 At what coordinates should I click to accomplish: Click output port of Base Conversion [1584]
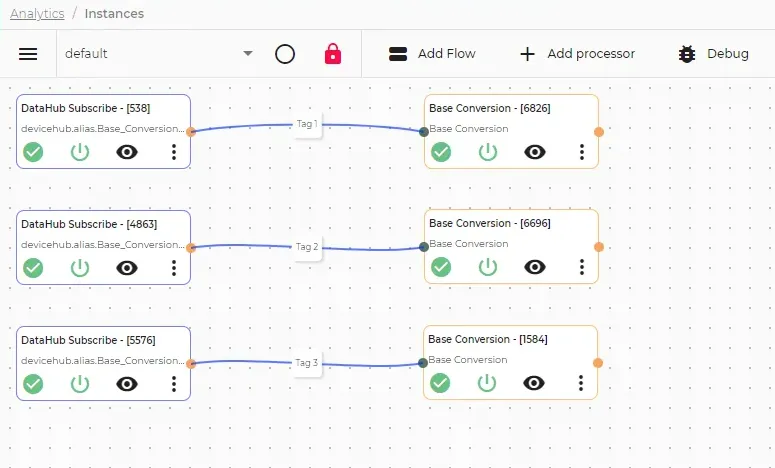click(x=598, y=363)
